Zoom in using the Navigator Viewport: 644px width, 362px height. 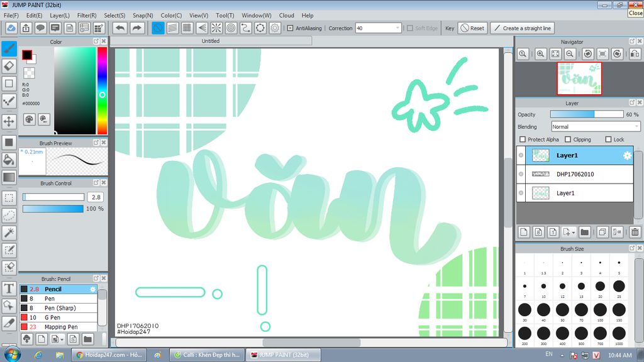(x=540, y=54)
